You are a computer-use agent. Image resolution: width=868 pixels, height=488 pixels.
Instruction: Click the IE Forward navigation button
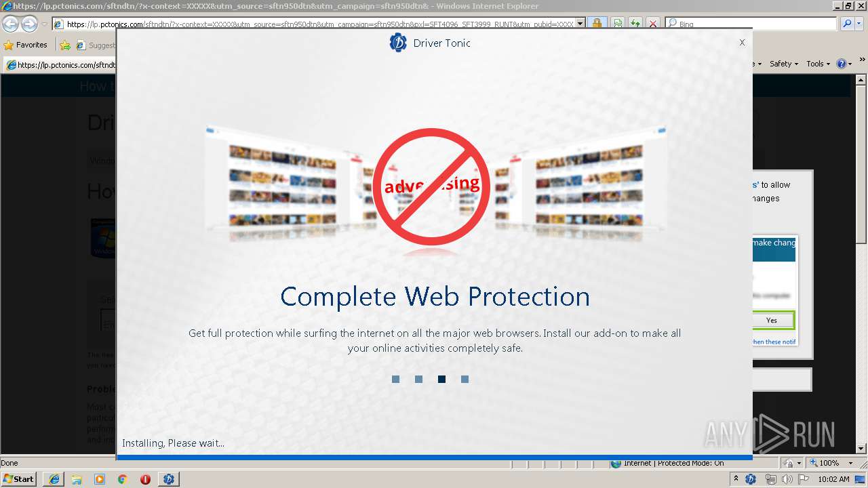tap(29, 24)
